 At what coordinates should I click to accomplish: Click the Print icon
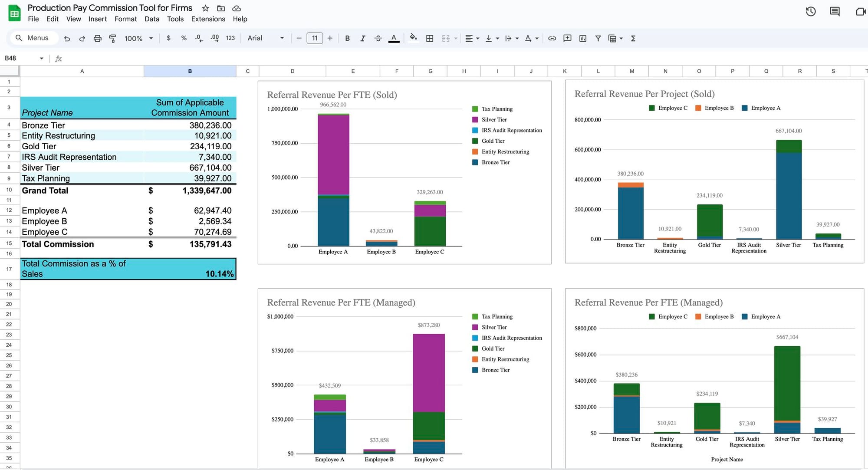97,38
